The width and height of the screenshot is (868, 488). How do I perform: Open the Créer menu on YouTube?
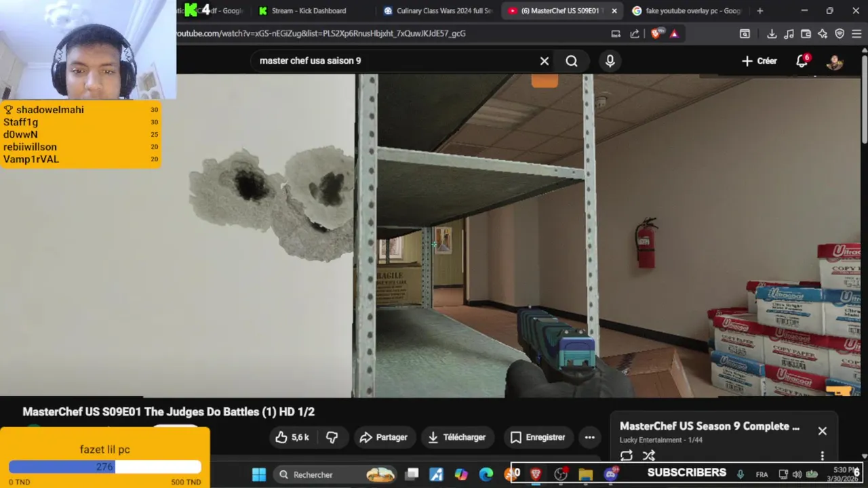click(x=759, y=61)
